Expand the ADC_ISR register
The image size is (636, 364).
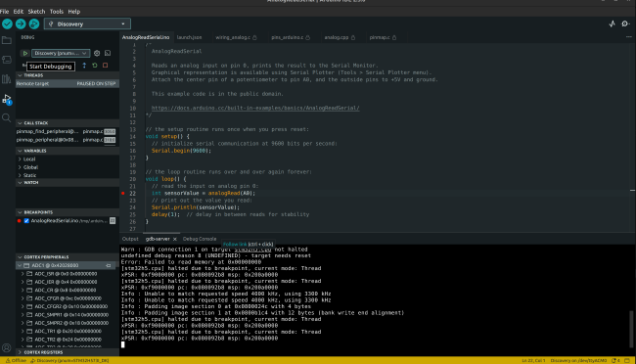click(x=23, y=274)
